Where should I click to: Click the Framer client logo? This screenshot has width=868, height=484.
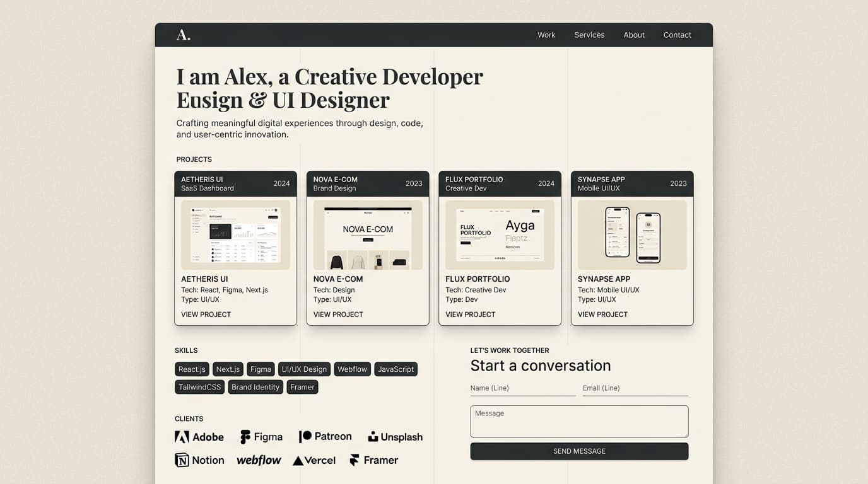coord(374,460)
